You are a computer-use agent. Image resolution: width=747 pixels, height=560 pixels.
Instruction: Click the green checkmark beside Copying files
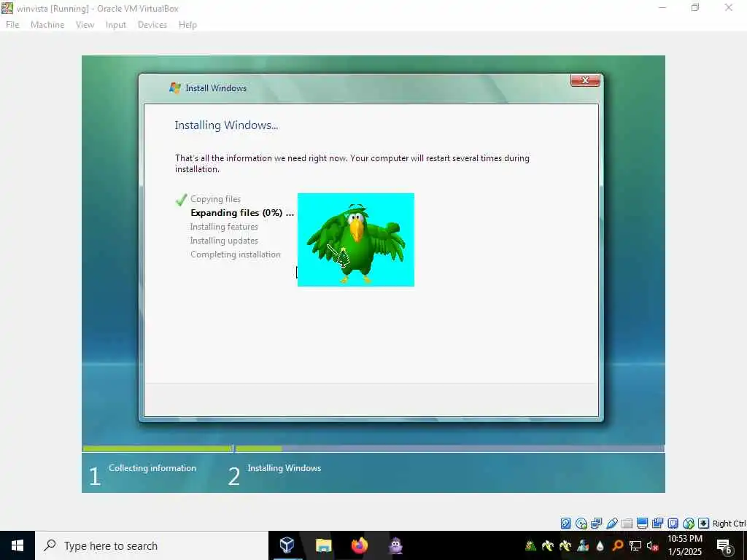click(x=181, y=200)
